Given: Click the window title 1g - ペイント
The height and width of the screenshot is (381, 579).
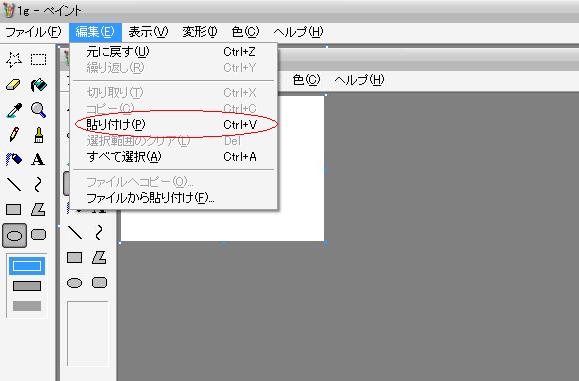Looking at the screenshot, I should (x=49, y=11).
